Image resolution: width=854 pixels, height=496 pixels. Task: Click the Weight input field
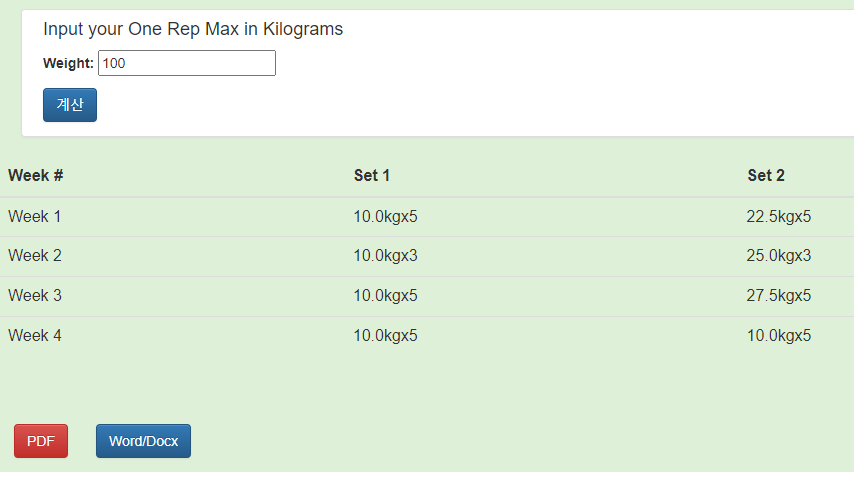(x=186, y=63)
